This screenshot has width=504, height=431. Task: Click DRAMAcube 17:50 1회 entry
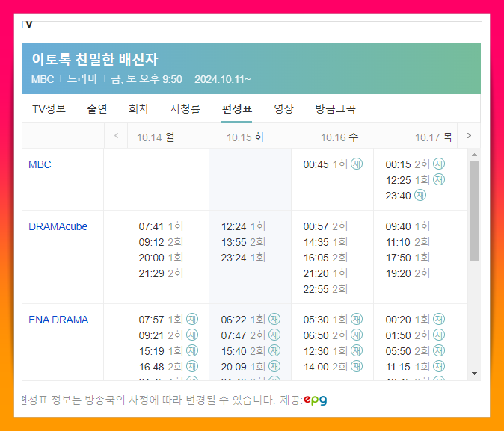pos(408,258)
